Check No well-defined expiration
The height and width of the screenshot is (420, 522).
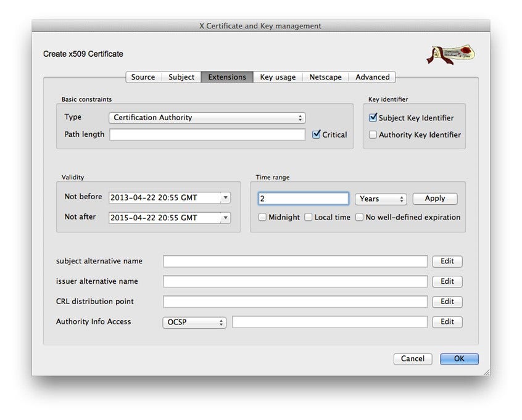click(x=360, y=217)
